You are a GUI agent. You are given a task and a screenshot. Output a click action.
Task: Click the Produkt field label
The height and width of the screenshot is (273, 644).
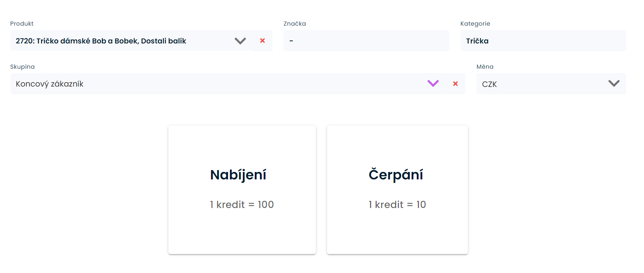click(22, 24)
